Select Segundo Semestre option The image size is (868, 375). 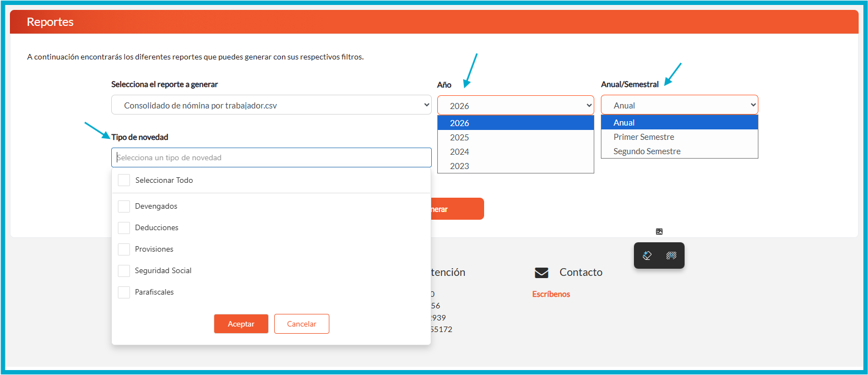pyautogui.click(x=647, y=151)
